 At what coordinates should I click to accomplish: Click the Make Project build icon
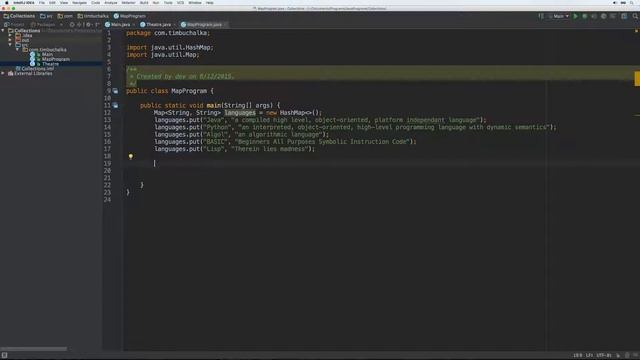click(541, 16)
